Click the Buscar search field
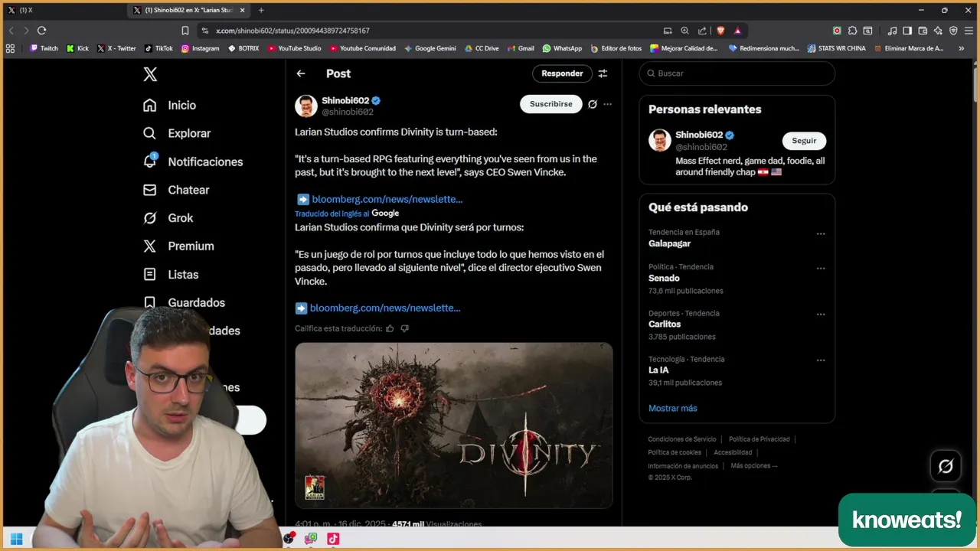This screenshot has width=980, height=551. (x=737, y=73)
